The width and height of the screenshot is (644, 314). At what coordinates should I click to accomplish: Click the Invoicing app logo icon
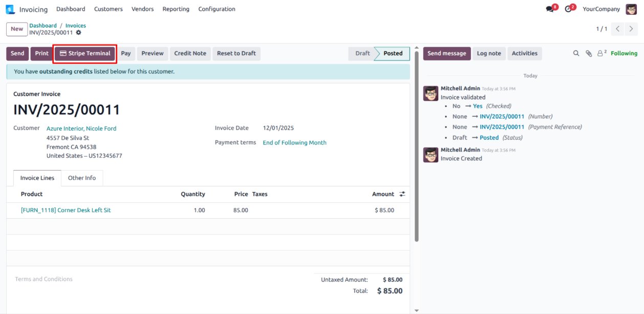coord(10,9)
